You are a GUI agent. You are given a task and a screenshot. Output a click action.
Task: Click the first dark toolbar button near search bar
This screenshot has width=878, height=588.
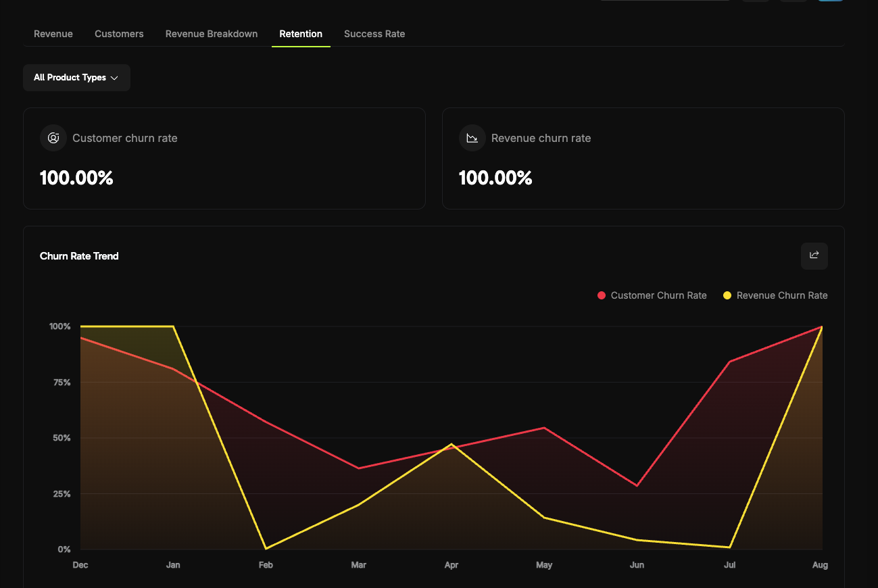click(756, 2)
